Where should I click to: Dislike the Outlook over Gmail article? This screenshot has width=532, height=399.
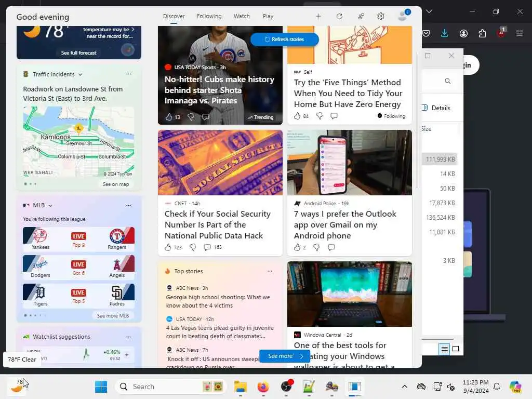316,247
